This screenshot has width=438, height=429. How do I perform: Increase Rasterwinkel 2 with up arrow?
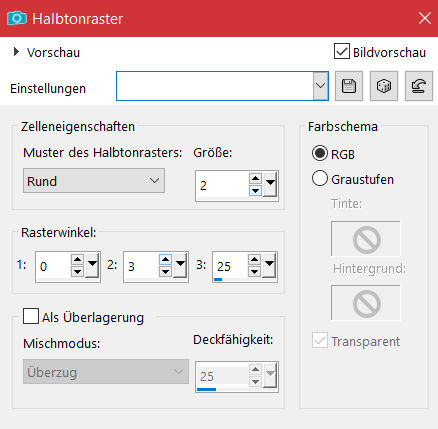(x=165, y=260)
